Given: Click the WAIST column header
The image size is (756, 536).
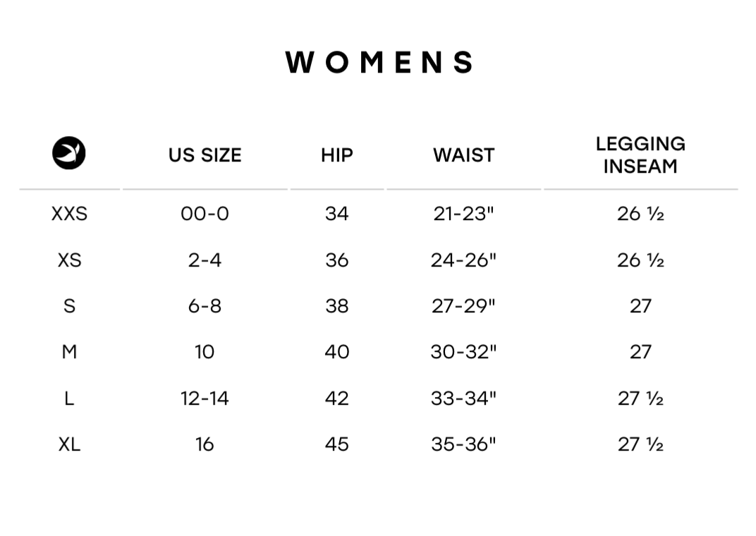Looking at the screenshot, I should point(463,155).
